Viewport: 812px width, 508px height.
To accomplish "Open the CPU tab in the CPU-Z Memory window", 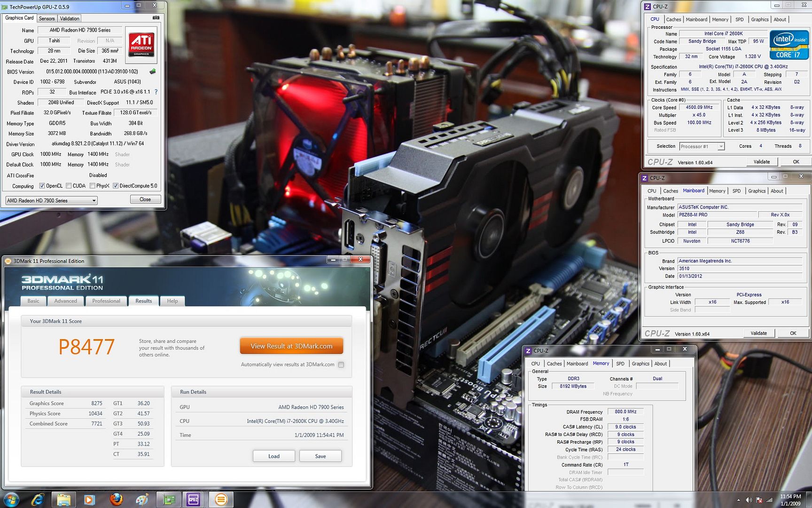I will click(536, 364).
